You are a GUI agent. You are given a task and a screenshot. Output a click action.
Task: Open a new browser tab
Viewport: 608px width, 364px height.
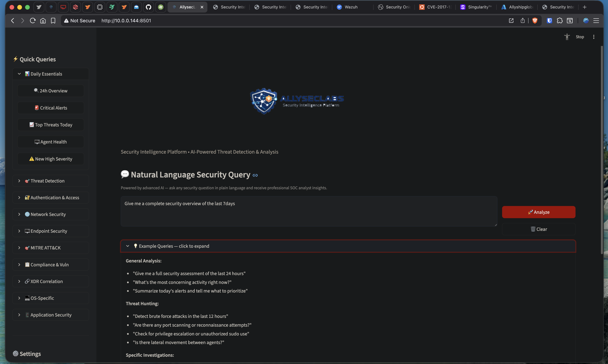point(585,7)
